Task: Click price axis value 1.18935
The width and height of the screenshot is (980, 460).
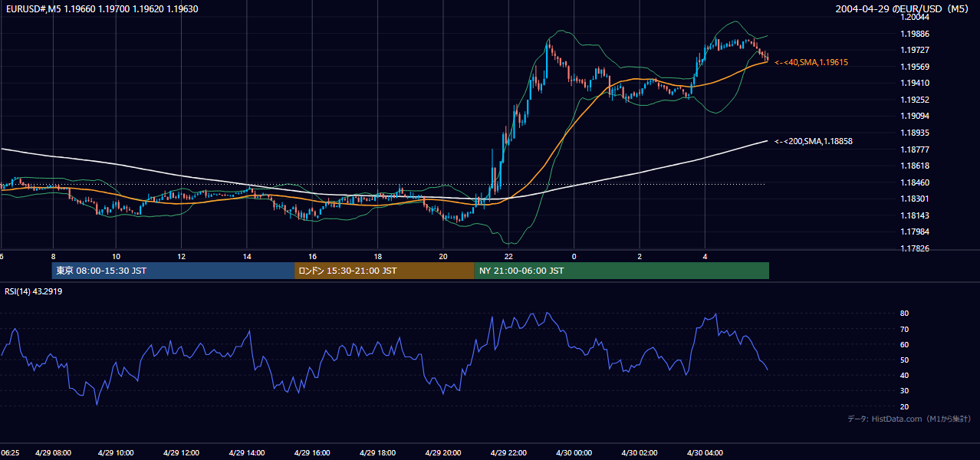Action: click(x=915, y=133)
